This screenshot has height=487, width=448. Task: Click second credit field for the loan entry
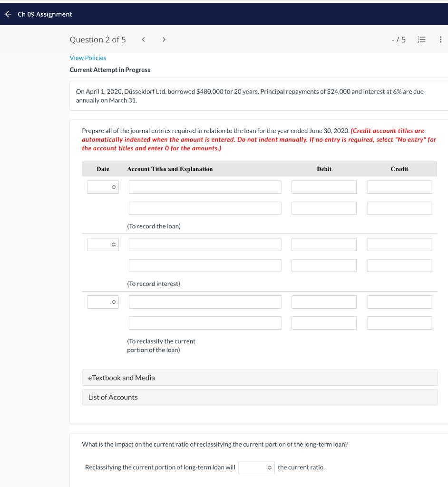coord(399,208)
